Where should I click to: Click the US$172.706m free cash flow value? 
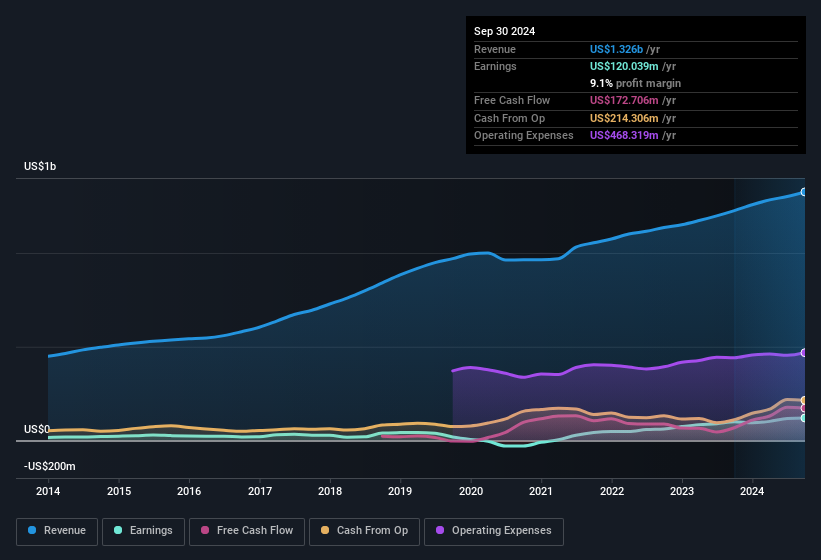coord(624,100)
